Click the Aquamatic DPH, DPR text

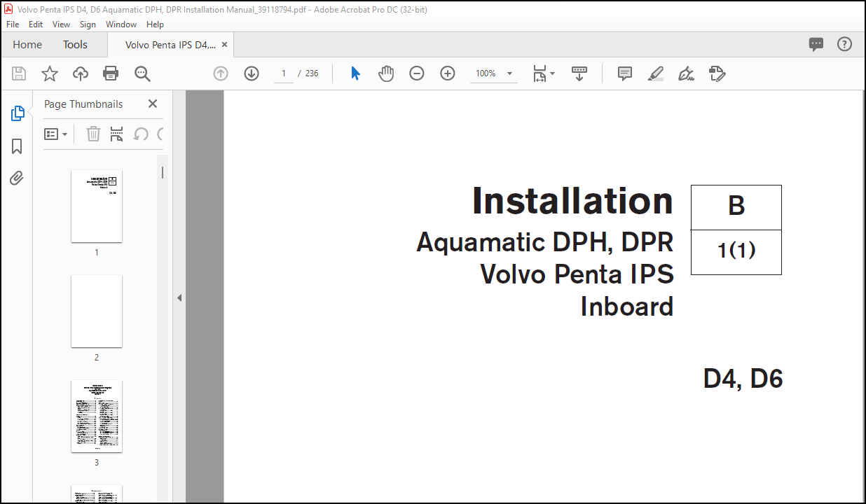click(545, 242)
